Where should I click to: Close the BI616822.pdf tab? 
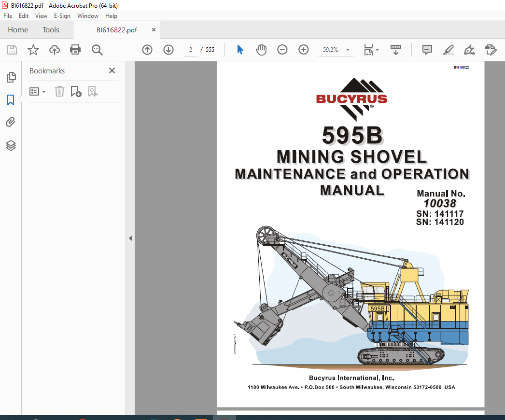[x=154, y=29]
